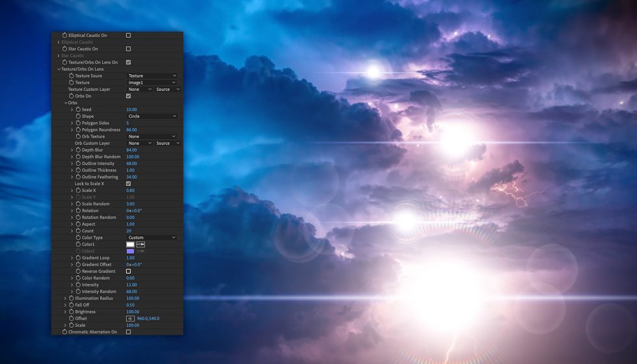Click the Fall Off value 0.50
Image resolution: width=637 pixels, height=364 pixels.
point(131,305)
